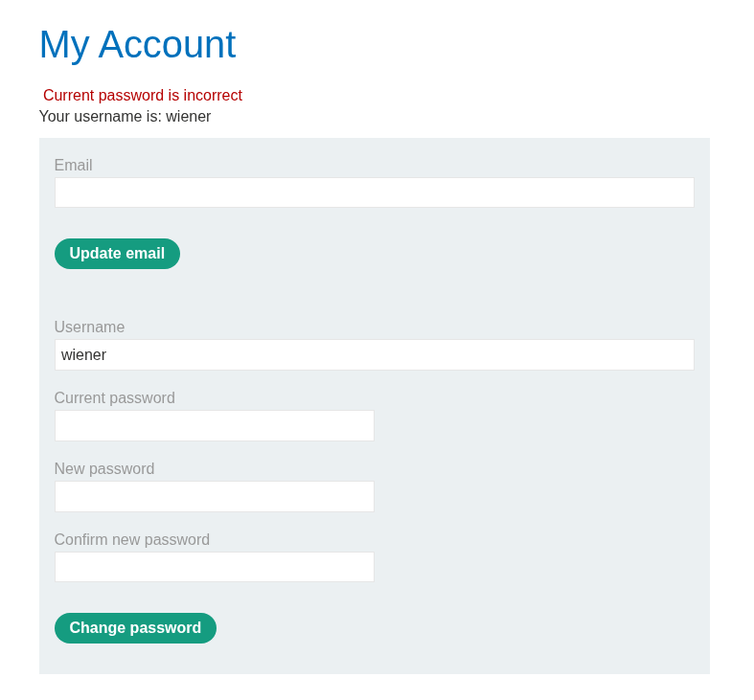Click the Confirm new password input box
Image resolution: width=754 pixels, height=700 pixels.
click(x=214, y=567)
